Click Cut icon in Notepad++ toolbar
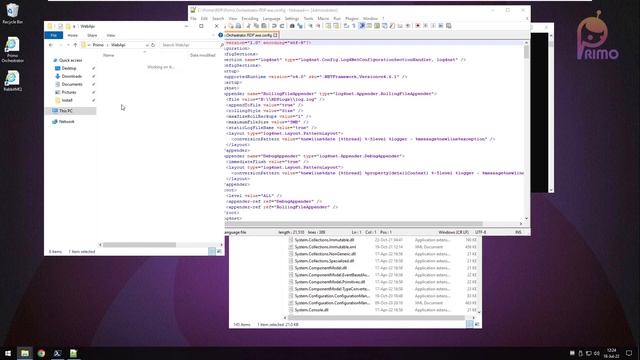The image size is (640, 360). click(x=249, y=26)
